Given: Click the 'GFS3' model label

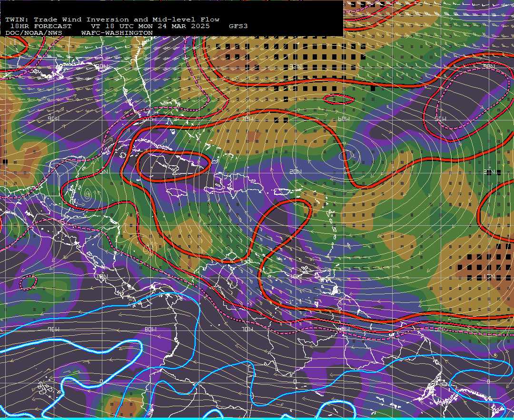Looking at the screenshot, I should coord(238,26).
